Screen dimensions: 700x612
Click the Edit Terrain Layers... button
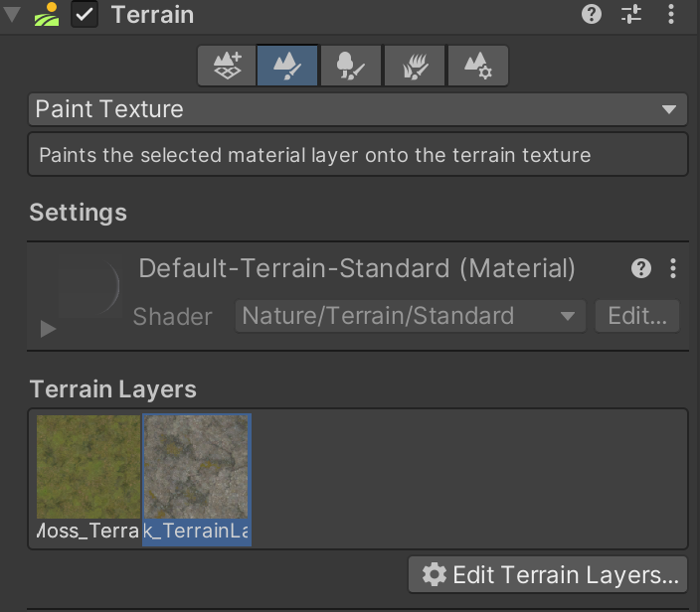pyautogui.click(x=548, y=574)
